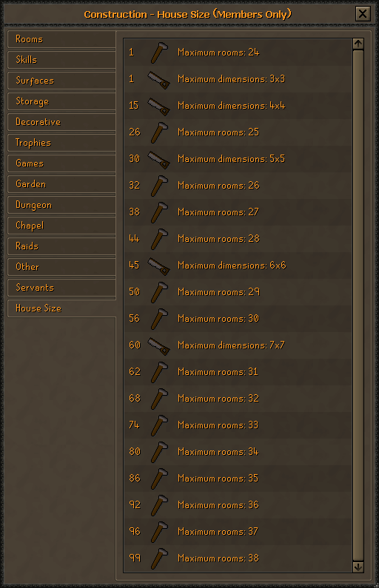Viewport: 379px width, 588px height.
Task: Select the Dungeon category tab
Action: click(61, 205)
